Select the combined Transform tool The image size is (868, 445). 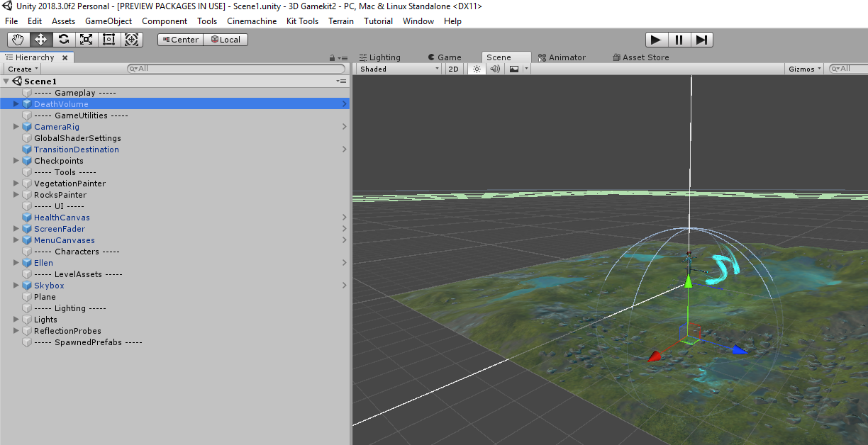pyautogui.click(x=132, y=40)
